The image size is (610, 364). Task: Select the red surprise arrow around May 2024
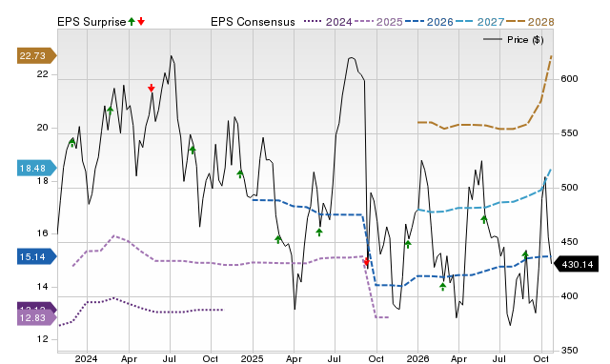click(152, 88)
